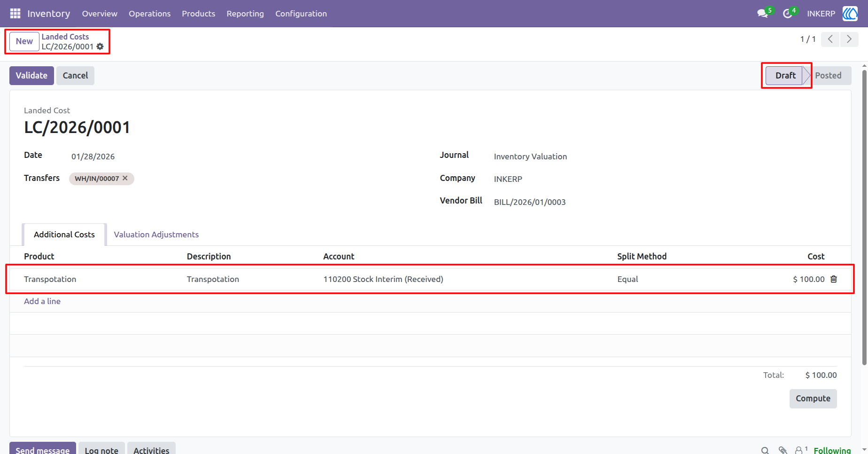Open the conversations message icon
Viewport: 868px width, 454px height.
click(763, 14)
